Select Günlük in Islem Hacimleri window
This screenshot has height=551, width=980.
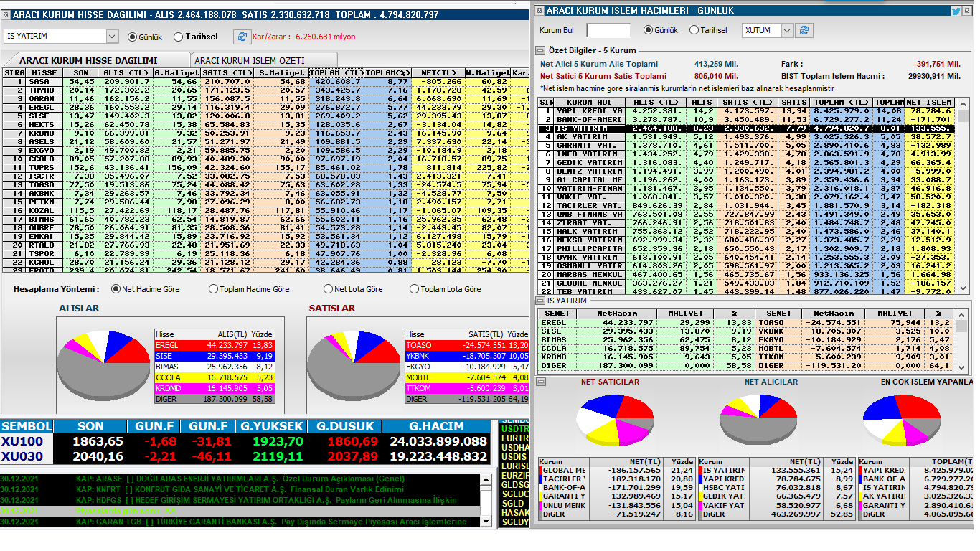point(661,30)
